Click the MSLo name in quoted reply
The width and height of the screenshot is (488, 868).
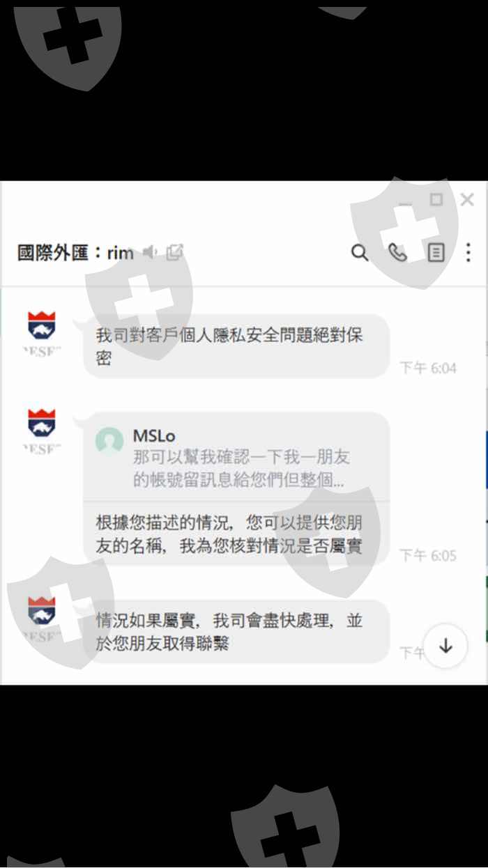154,436
